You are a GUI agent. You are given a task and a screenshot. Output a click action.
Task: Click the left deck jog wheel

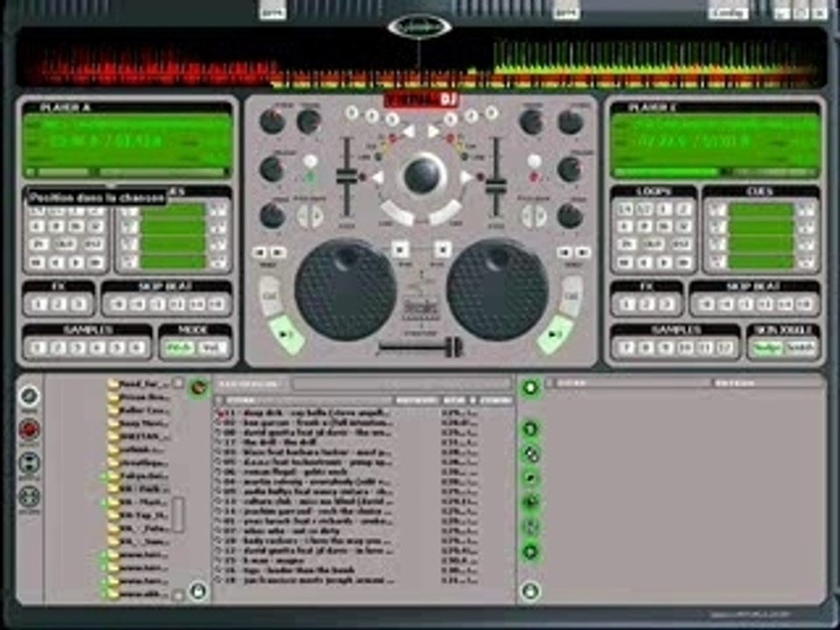[x=346, y=290]
